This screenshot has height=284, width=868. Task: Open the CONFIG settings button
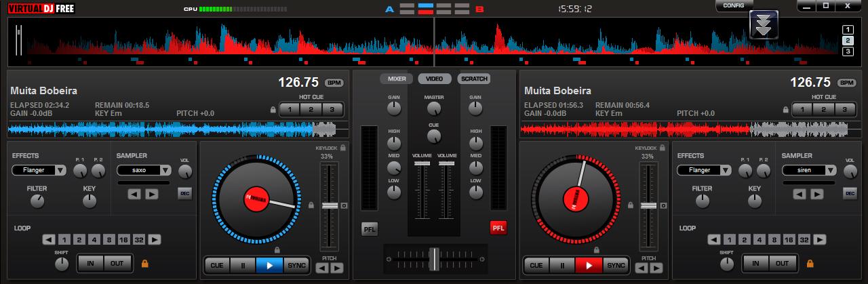point(734,5)
